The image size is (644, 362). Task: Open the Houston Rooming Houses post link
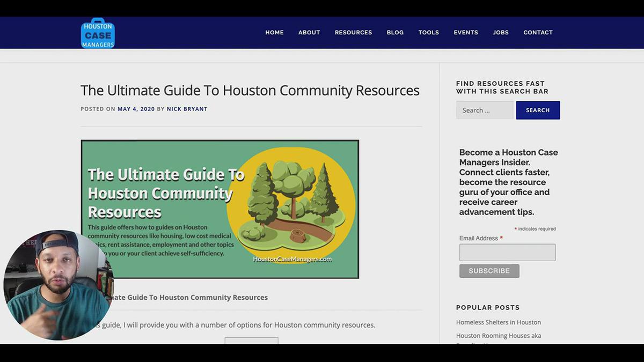point(499,336)
